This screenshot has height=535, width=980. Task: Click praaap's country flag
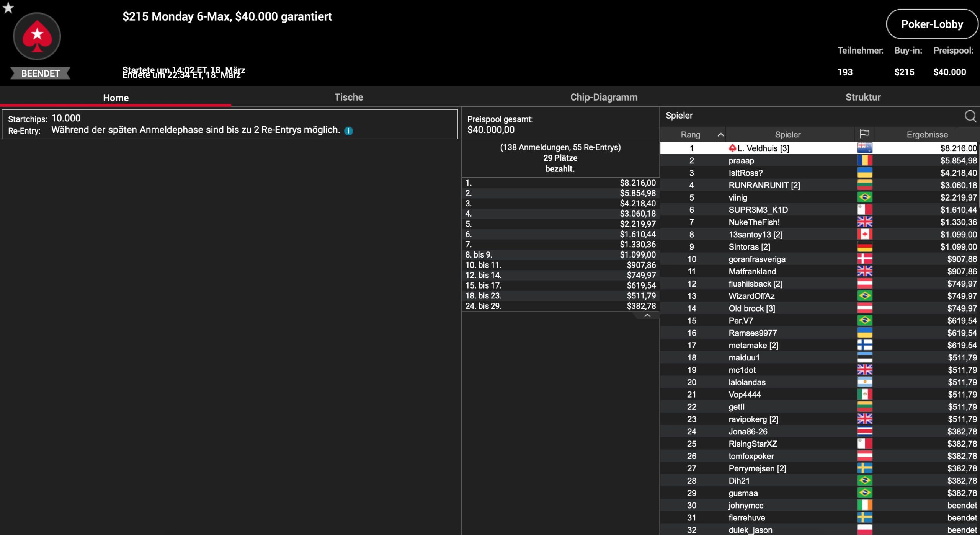point(864,160)
